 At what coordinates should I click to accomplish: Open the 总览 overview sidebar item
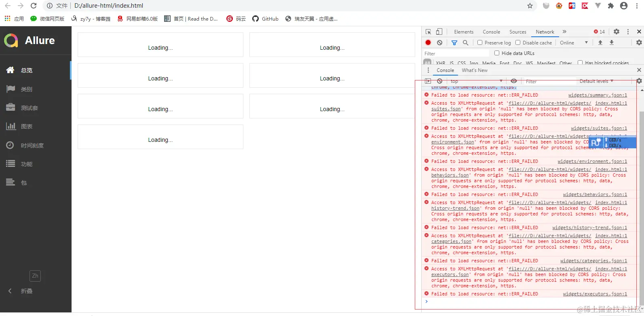tap(36, 70)
